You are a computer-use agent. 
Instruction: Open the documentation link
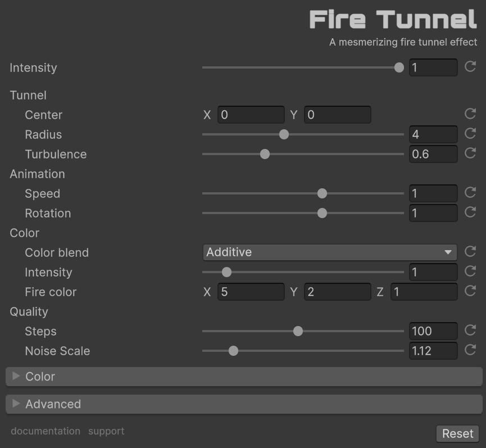(x=46, y=431)
